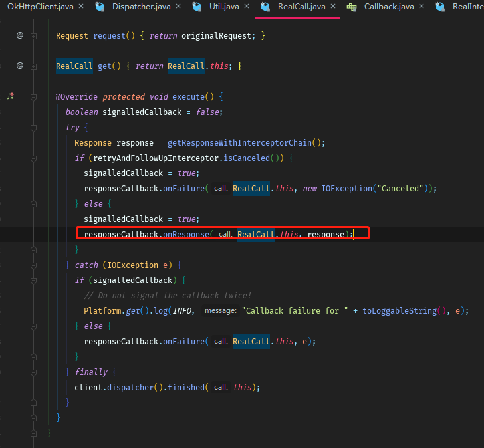The width and height of the screenshot is (484, 448).
Task: Click the Dispatcher.java class file icon
Action: [x=100, y=7]
